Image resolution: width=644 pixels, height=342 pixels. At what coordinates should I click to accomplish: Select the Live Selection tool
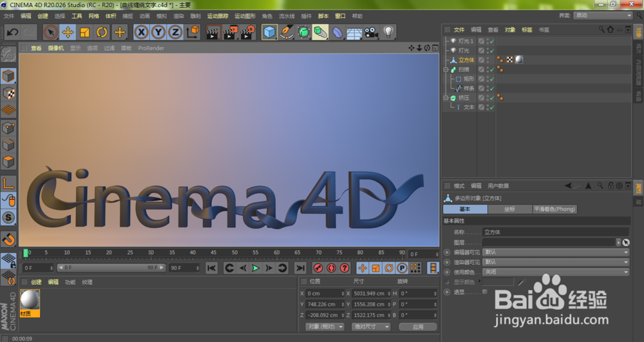[51, 32]
